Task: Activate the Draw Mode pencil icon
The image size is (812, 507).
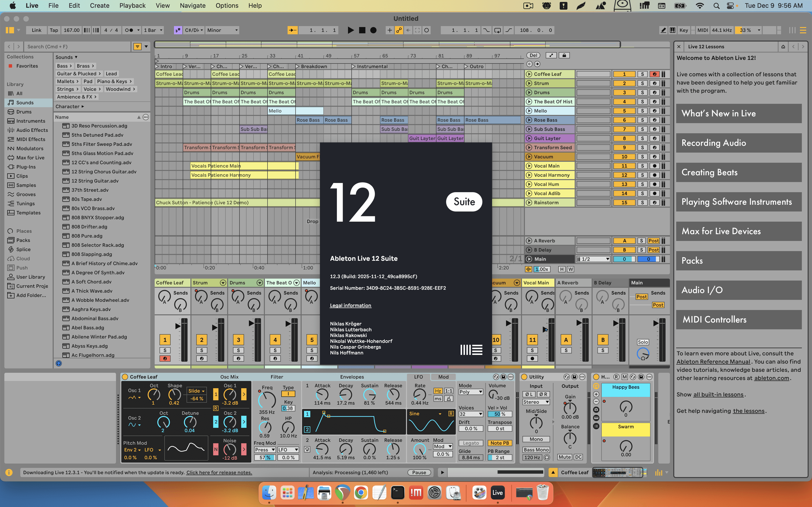Action: [x=663, y=30]
